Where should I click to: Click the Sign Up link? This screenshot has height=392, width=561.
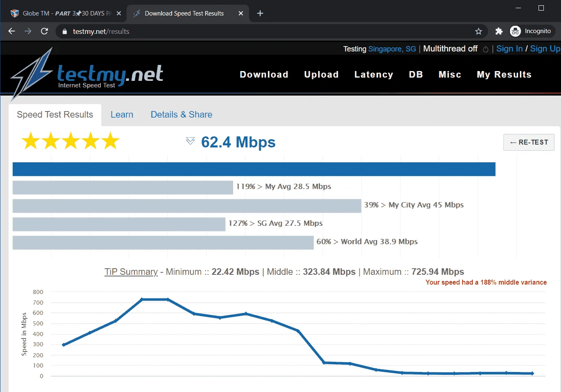(545, 49)
